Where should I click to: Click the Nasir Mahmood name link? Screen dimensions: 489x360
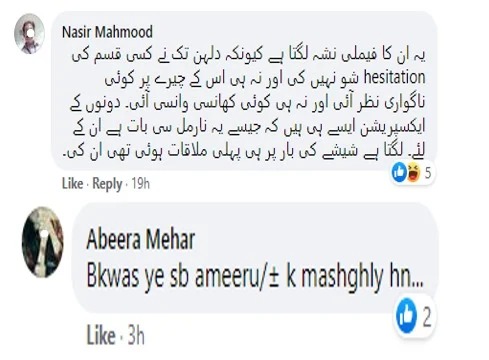[x=107, y=32]
